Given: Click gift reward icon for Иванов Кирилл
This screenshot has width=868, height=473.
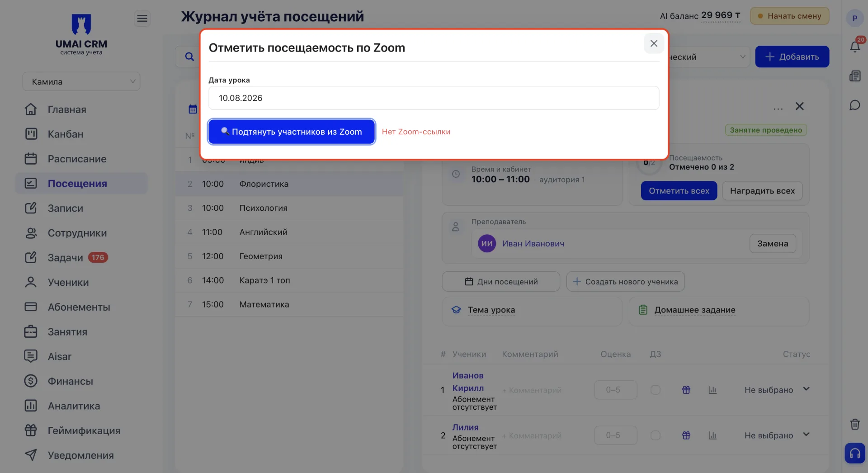Looking at the screenshot, I should (686, 390).
